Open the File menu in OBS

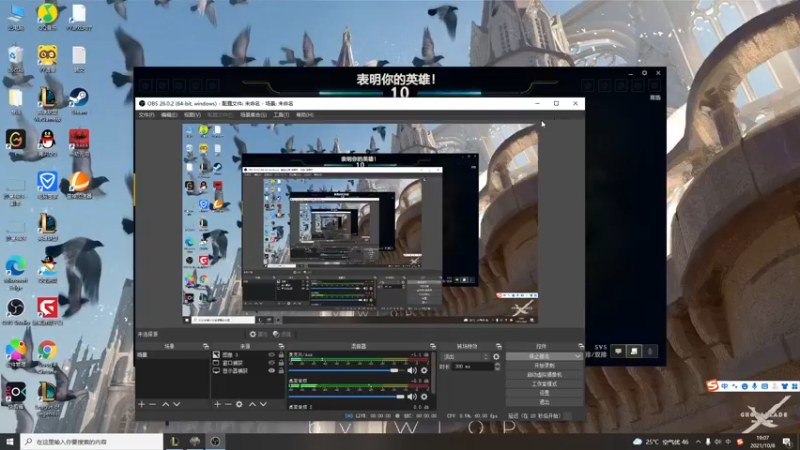click(146, 115)
